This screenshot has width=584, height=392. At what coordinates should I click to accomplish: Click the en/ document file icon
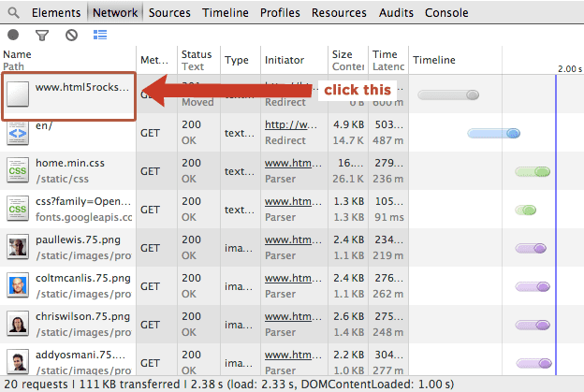tap(19, 133)
